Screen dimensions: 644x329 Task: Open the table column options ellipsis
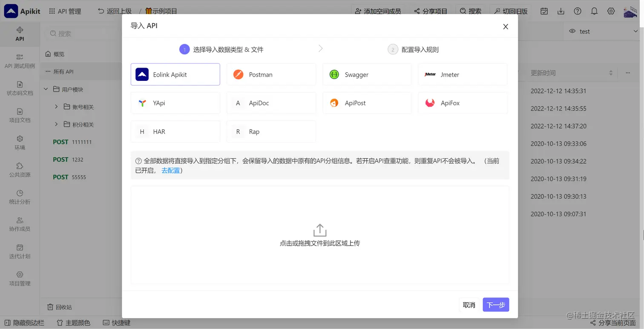pyautogui.click(x=628, y=73)
